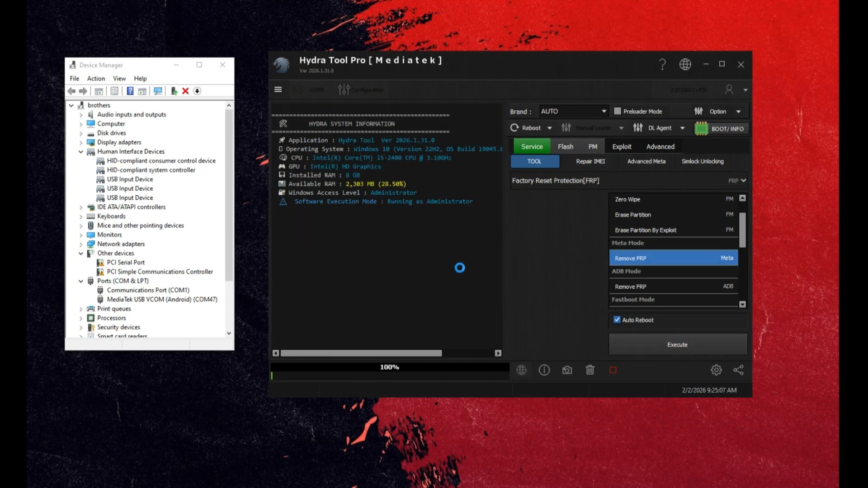Image resolution: width=868 pixels, height=488 pixels.
Task: Stop the operation with the red square icon
Action: (613, 370)
